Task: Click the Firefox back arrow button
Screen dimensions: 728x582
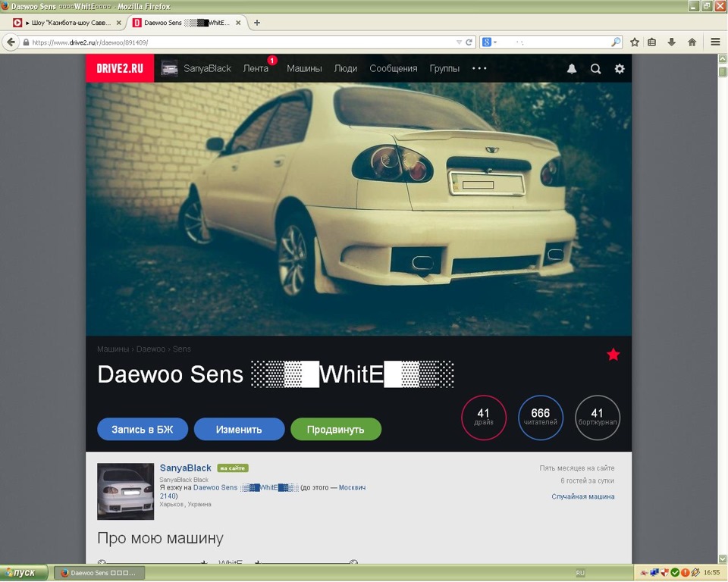Action: click(x=11, y=42)
